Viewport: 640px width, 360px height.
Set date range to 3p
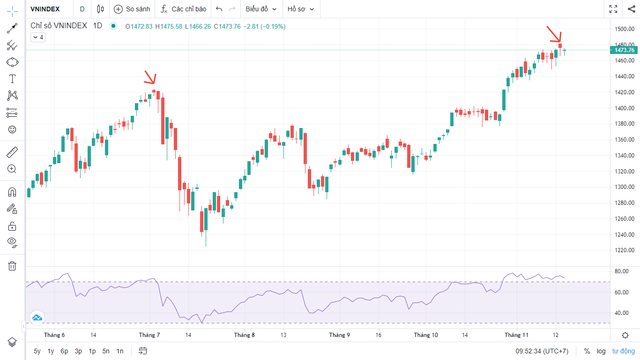[x=78, y=351]
